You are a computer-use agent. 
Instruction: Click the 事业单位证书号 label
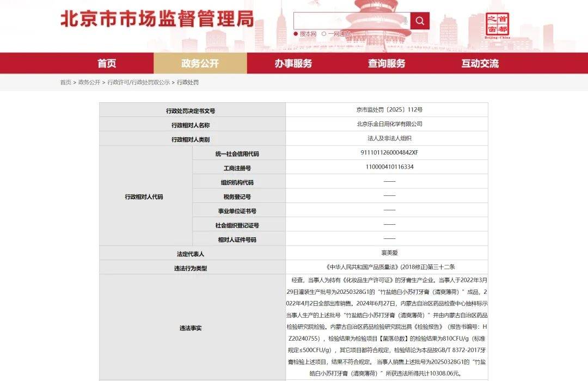[237, 211]
